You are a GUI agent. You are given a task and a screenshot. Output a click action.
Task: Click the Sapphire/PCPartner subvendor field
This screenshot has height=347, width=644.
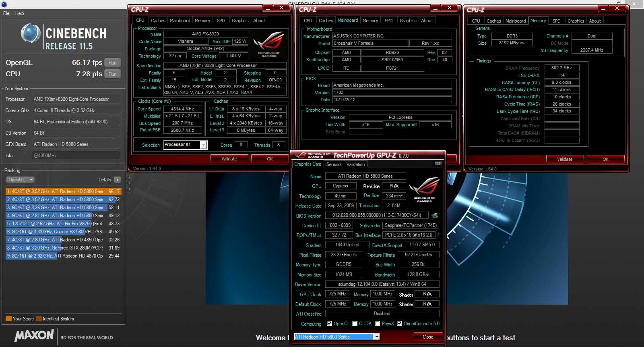click(x=411, y=225)
